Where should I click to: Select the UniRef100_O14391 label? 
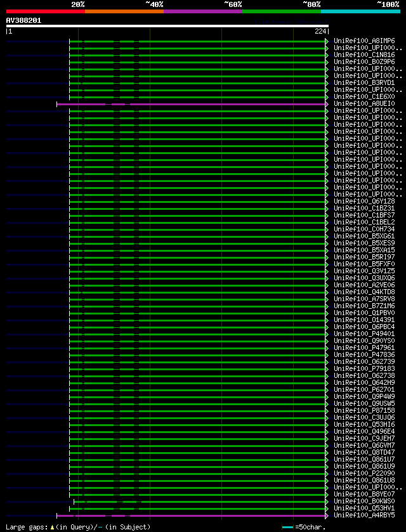point(364,320)
